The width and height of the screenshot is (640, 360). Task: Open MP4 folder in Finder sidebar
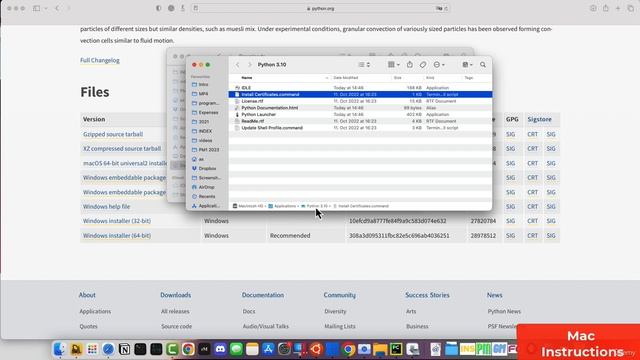(203, 94)
